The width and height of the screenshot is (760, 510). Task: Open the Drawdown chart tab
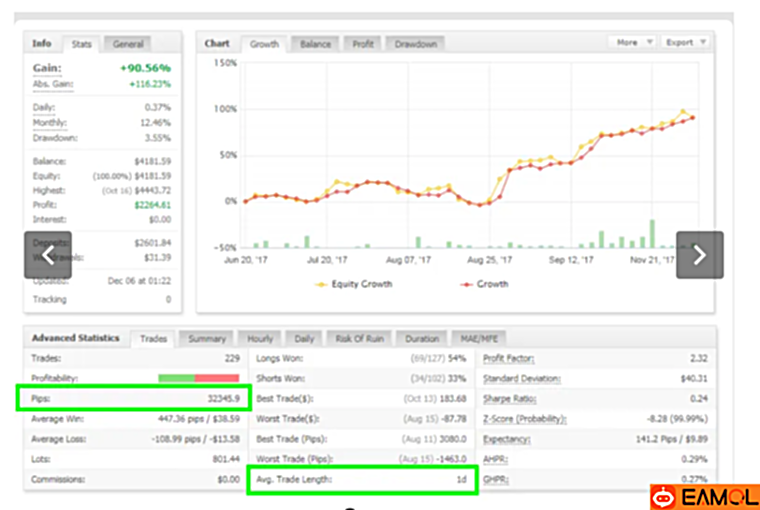[x=415, y=44]
